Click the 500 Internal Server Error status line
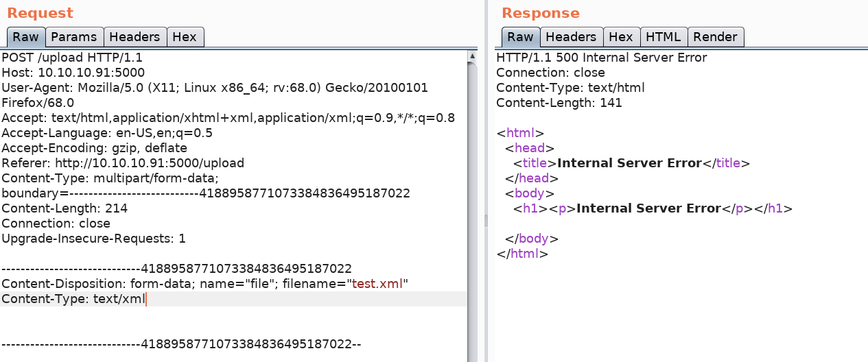Viewport: 868px width, 362px height. [601, 58]
